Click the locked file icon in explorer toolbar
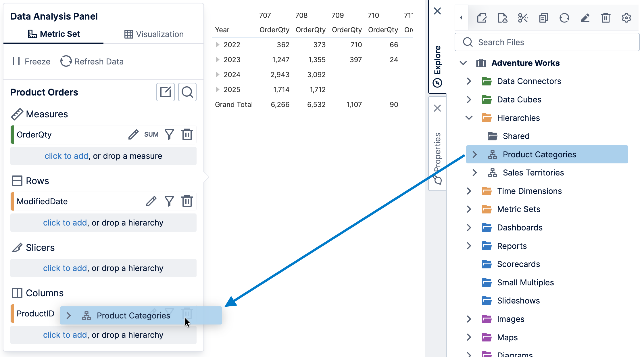This screenshot has width=644, height=357. point(502,18)
